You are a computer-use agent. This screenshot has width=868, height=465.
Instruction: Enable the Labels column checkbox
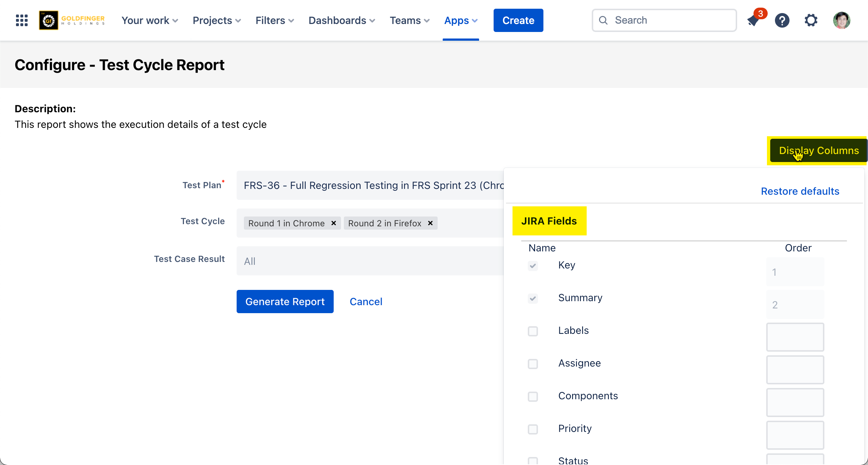533,331
